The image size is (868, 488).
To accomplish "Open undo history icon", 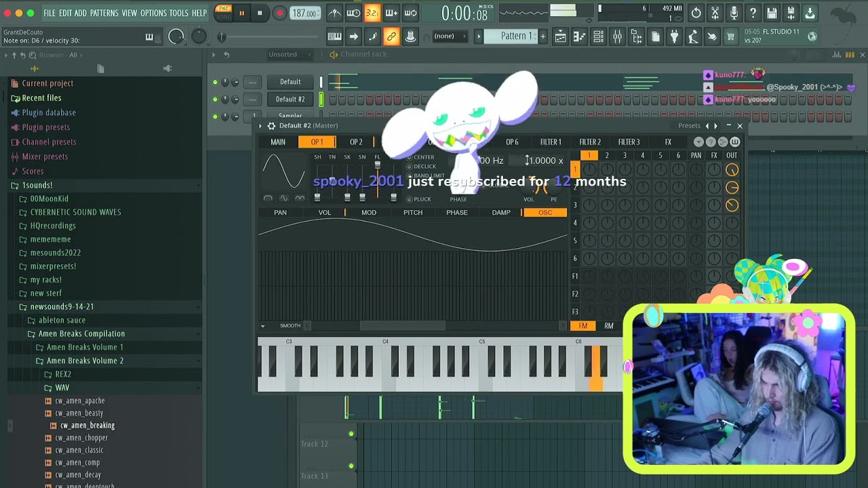I will tap(696, 13).
